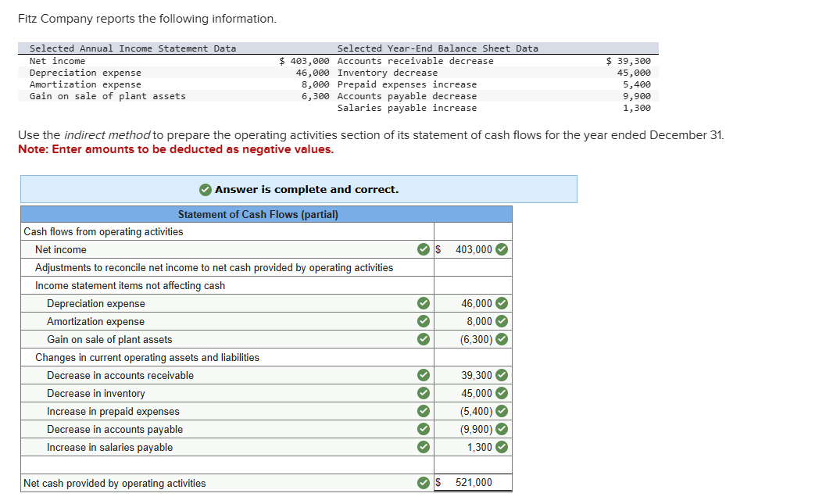
Task: Click 'Increase in prepaid expenses' row label
Action: click(113, 411)
